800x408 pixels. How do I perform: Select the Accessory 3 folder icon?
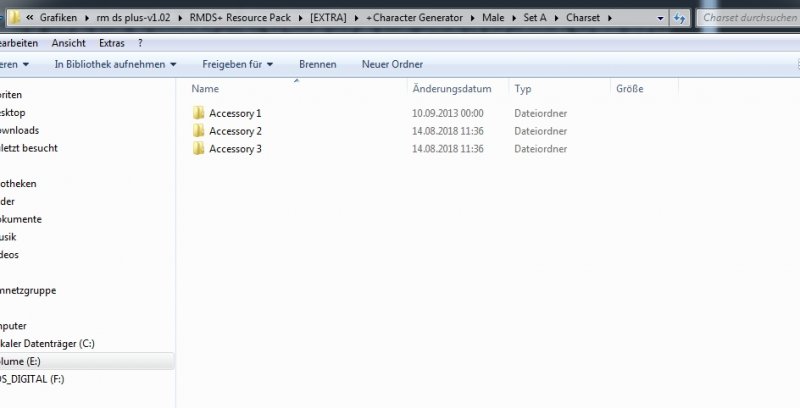[198, 148]
